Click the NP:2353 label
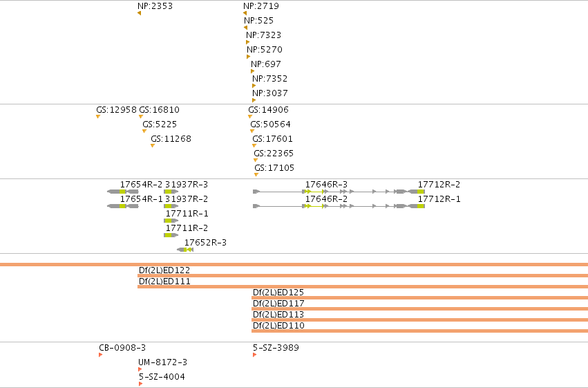Viewport: 588px width, 388px height. [155, 6]
